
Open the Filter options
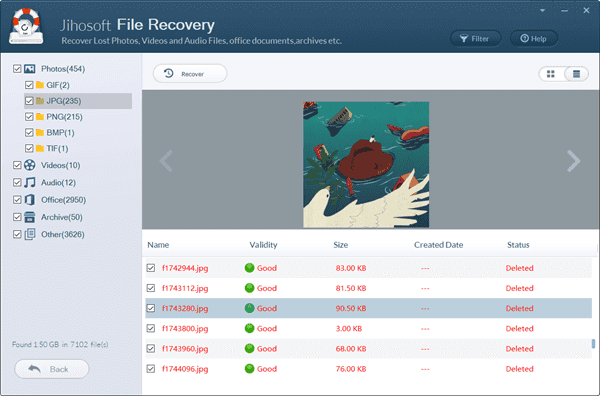475,39
